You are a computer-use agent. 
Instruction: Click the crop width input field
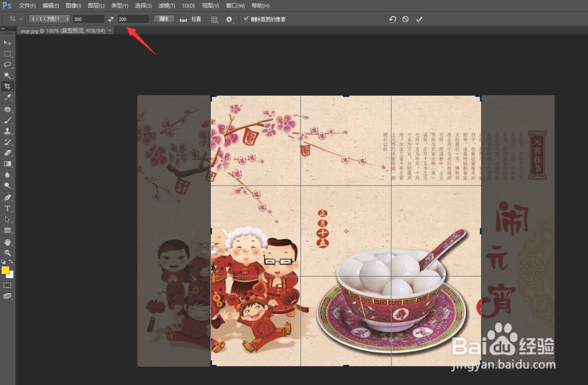89,19
